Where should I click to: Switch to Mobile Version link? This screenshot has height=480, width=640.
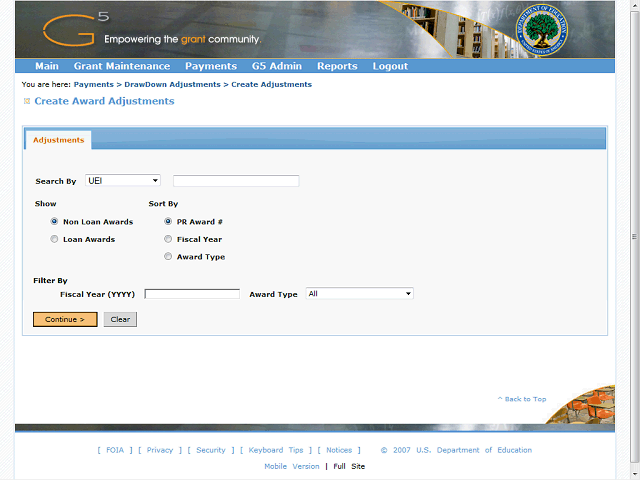tap(292, 466)
